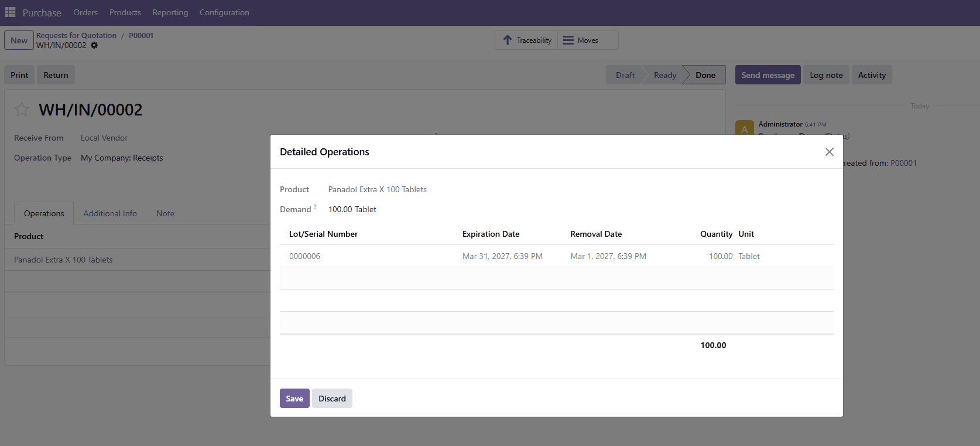This screenshot has width=980, height=446.
Task: Click expiration date Mar 31, 2027 cell
Action: 502,256
